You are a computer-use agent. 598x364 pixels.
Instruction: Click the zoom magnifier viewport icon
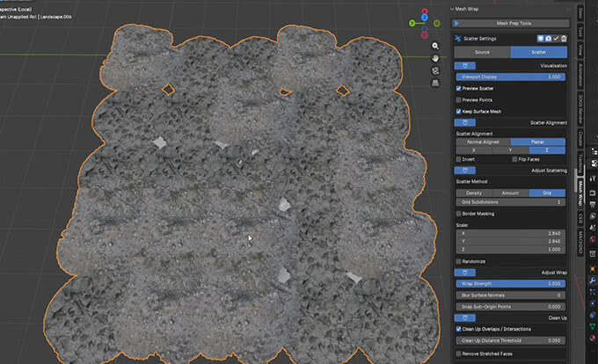[x=437, y=45]
